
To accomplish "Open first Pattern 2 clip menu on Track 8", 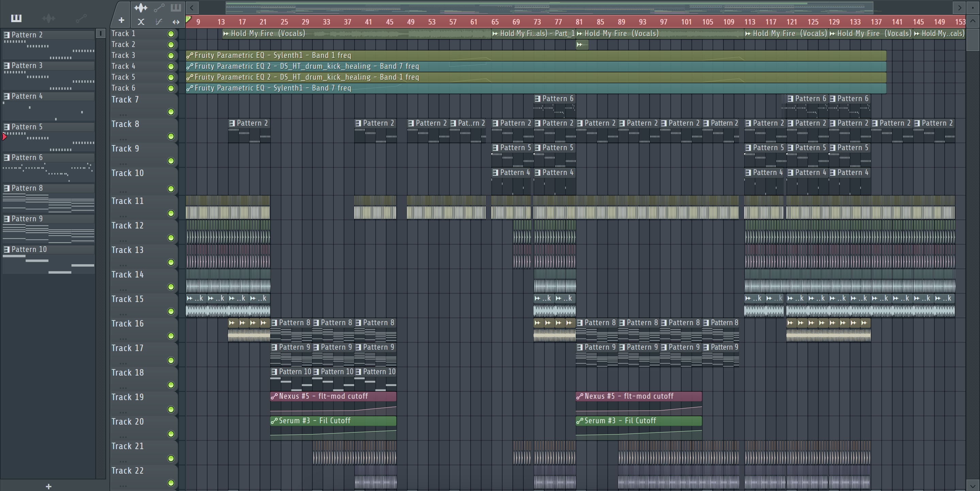I will (232, 123).
